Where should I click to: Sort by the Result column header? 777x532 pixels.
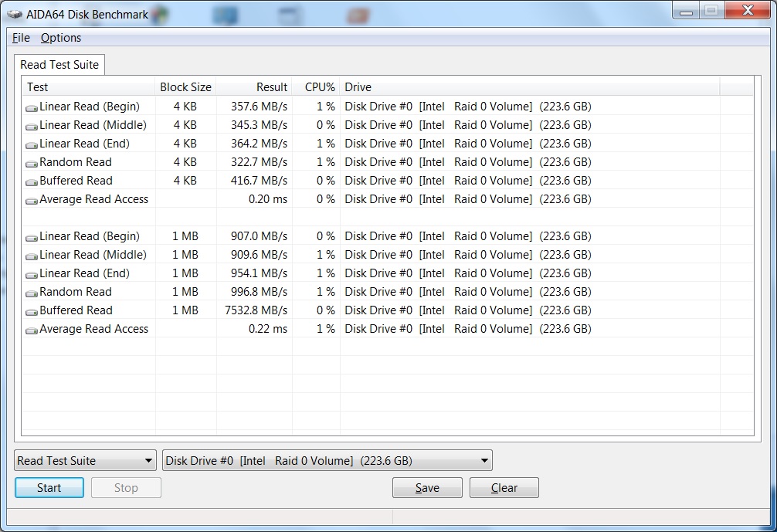(x=254, y=86)
